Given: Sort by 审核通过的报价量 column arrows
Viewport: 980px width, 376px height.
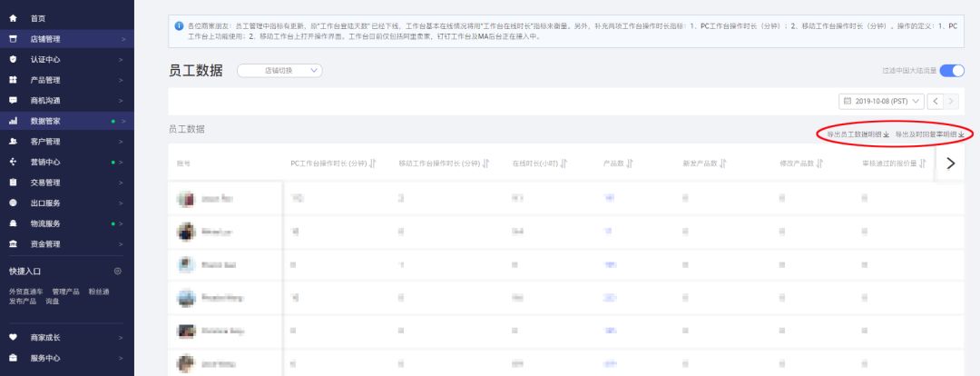Looking at the screenshot, I should 923,163.
